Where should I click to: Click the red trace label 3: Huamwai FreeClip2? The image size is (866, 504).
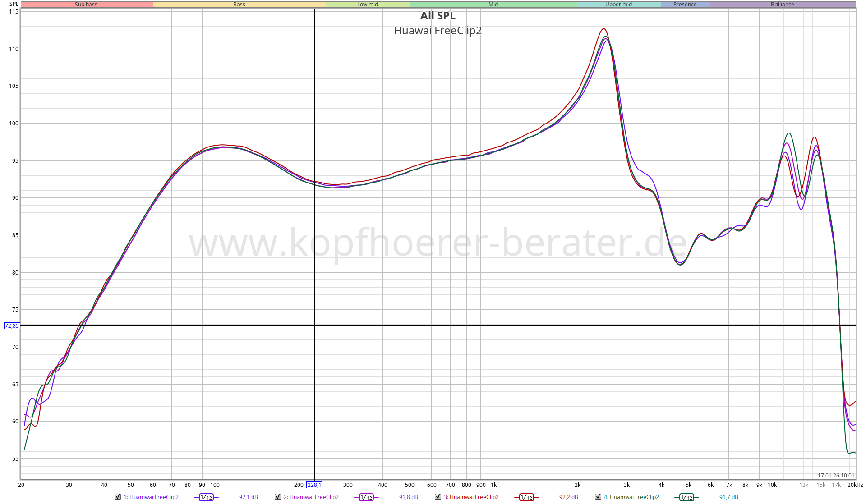coord(471,497)
